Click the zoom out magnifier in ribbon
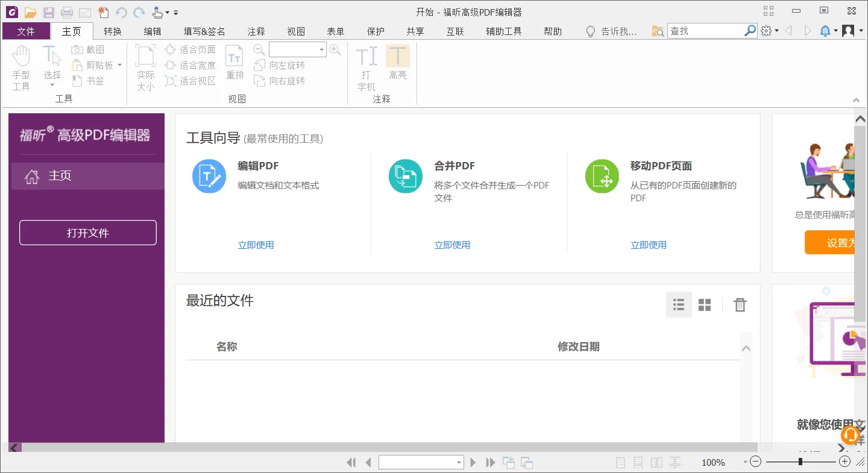The image size is (868, 473). coord(259,49)
